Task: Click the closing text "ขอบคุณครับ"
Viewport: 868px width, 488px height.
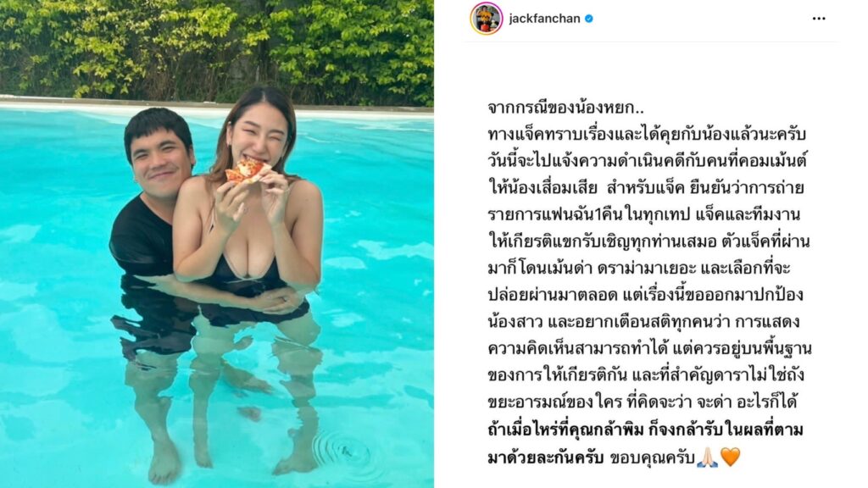Action: click(651, 458)
